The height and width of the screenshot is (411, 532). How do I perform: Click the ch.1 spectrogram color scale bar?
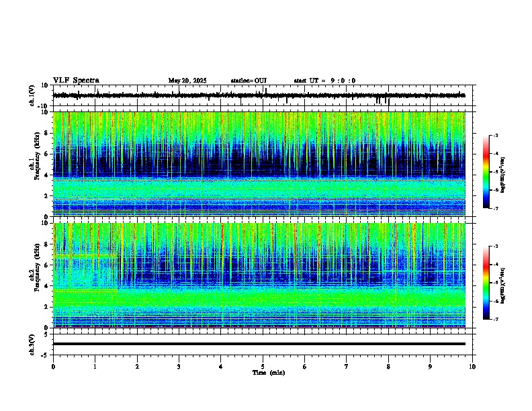click(x=486, y=171)
